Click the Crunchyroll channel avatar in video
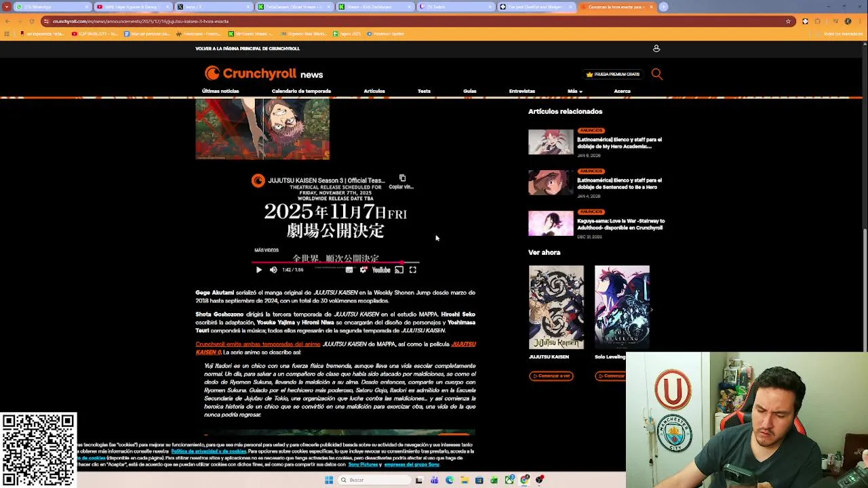The height and width of the screenshot is (488, 868). coord(258,180)
